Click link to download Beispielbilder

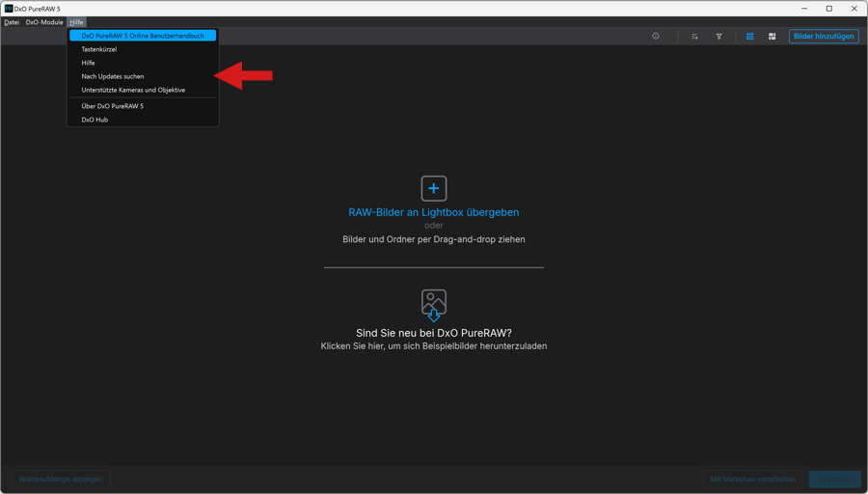pos(433,346)
